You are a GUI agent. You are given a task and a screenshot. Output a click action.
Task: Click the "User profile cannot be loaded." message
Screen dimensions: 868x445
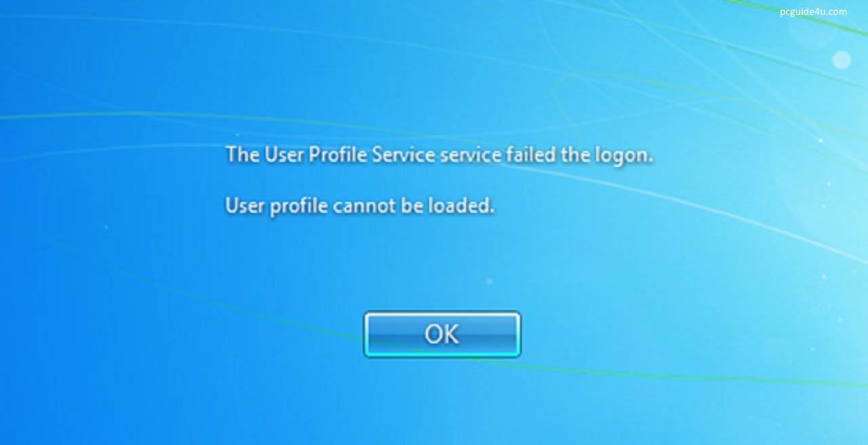pyautogui.click(x=360, y=206)
